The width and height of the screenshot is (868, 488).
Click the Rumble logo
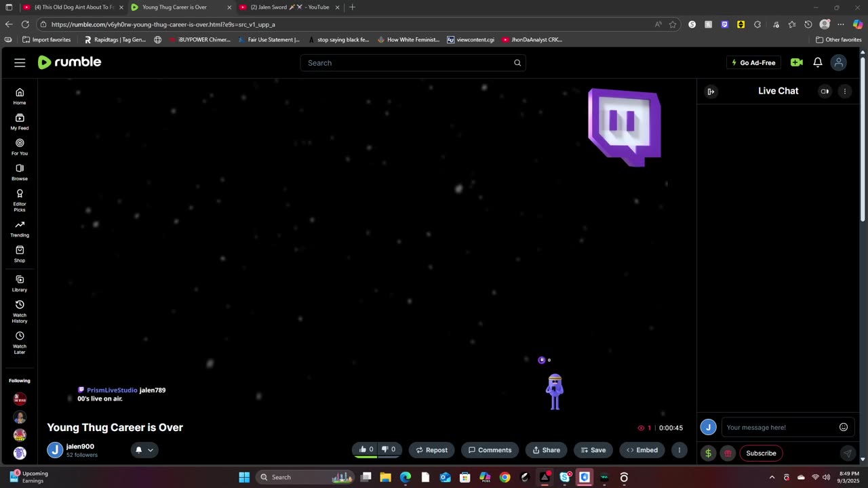pyautogui.click(x=69, y=62)
